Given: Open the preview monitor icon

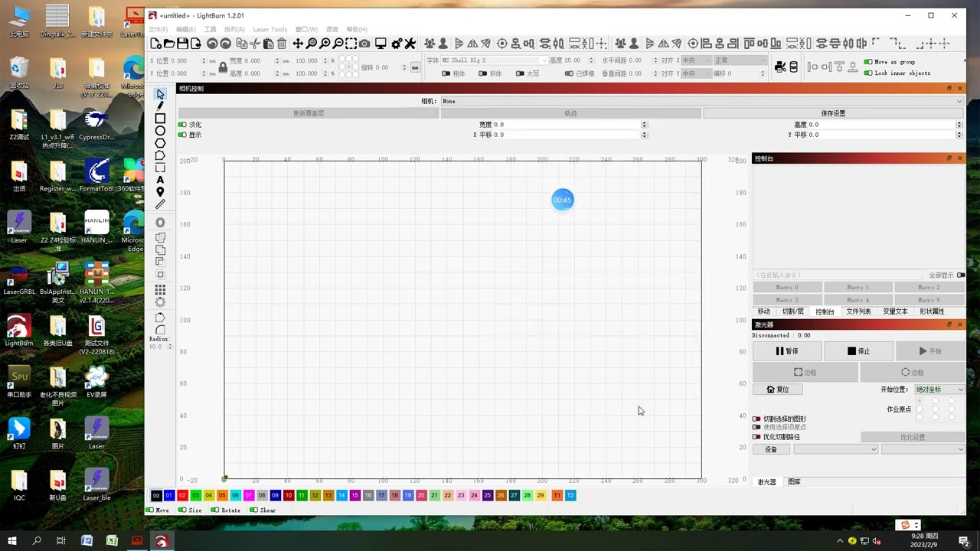Looking at the screenshot, I should (381, 44).
